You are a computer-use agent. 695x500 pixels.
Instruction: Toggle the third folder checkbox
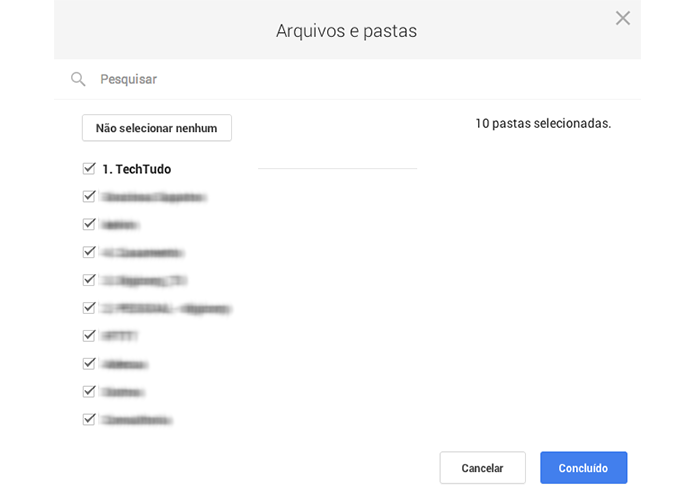89,224
